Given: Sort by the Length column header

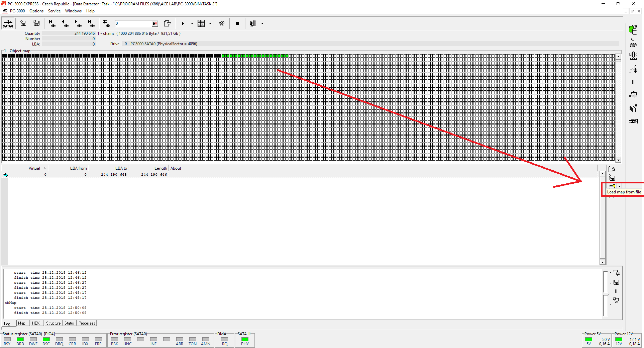Looking at the screenshot, I should [x=148, y=168].
